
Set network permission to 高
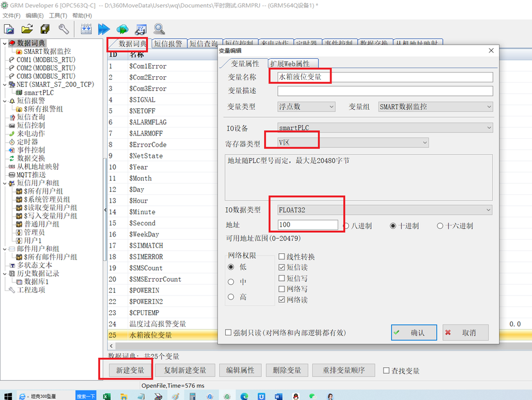231,297
